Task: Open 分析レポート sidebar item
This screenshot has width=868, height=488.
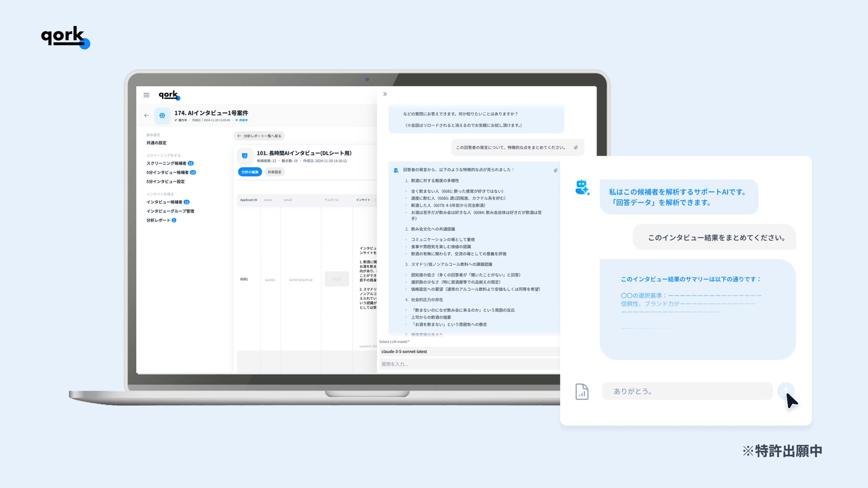Action: coord(158,220)
